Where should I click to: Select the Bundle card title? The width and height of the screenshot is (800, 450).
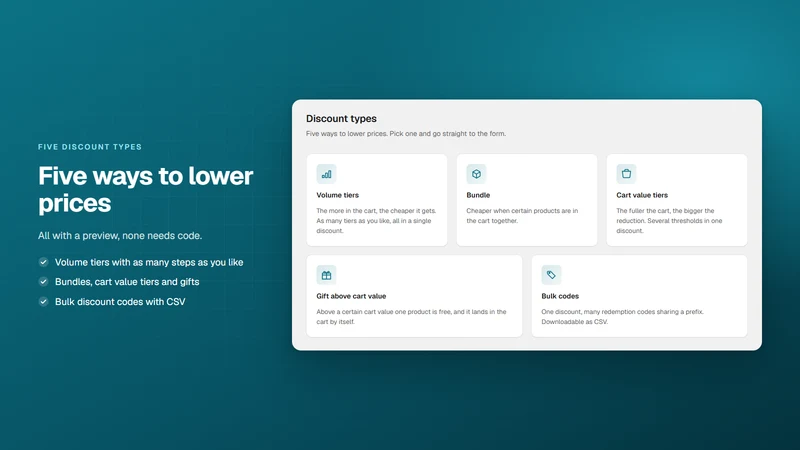(x=478, y=195)
